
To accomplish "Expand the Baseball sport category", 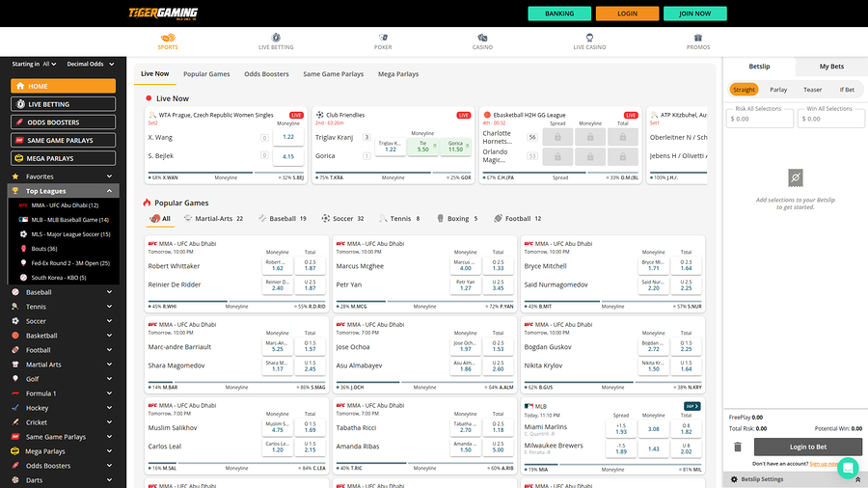I will coord(109,292).
